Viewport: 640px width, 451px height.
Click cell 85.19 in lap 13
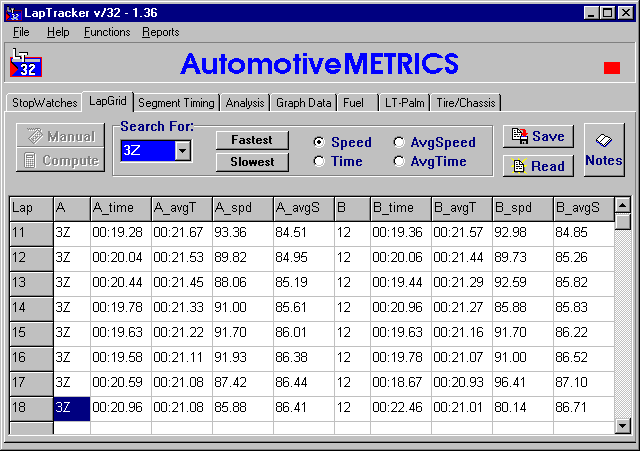point(304,283)
